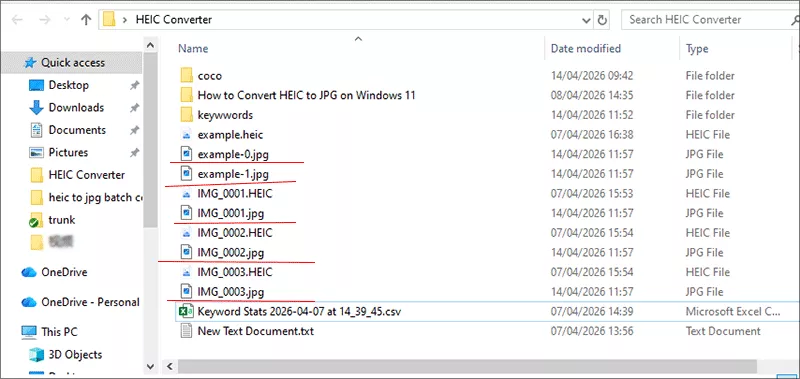Select New Text Document.txt

pos(256,332)
